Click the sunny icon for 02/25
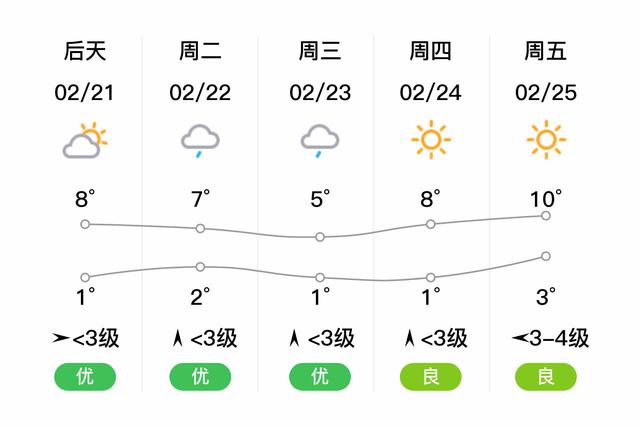 click(x=546, y=140)
